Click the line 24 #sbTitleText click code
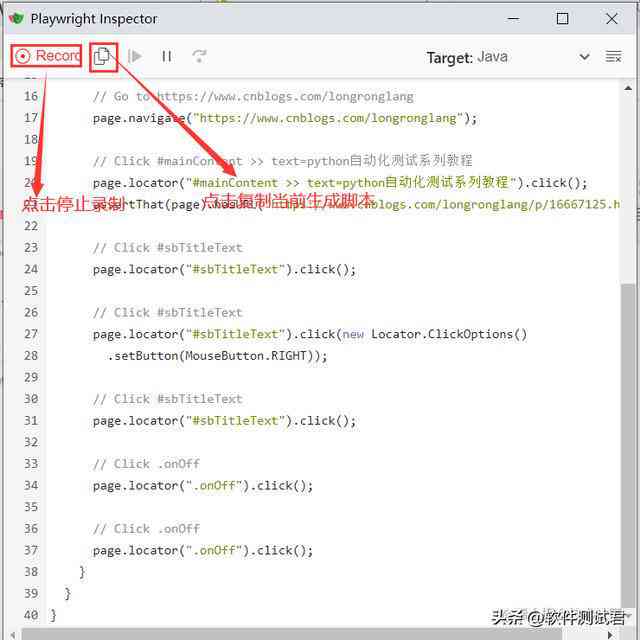This screenshot has width=640, height=640. pyautogui.click(x=224, y=269)
